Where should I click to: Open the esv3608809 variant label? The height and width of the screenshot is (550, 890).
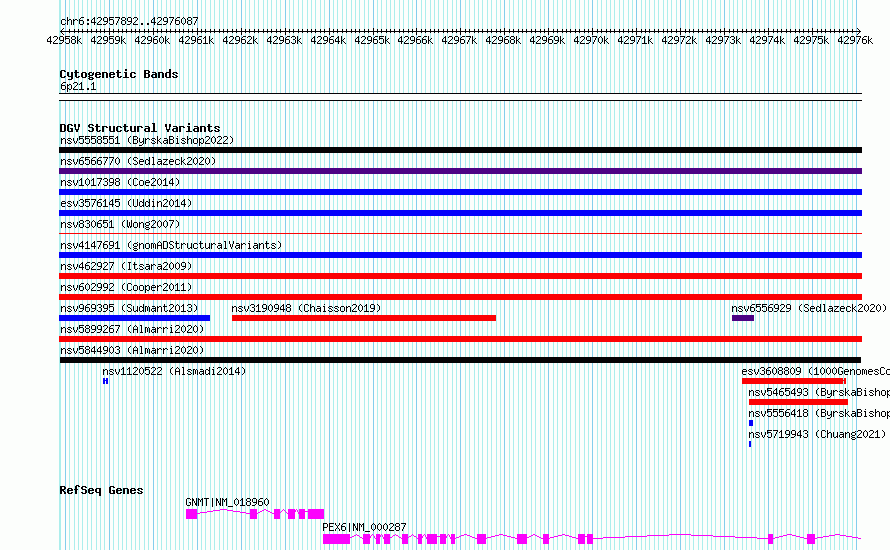(x=815, y=371)
